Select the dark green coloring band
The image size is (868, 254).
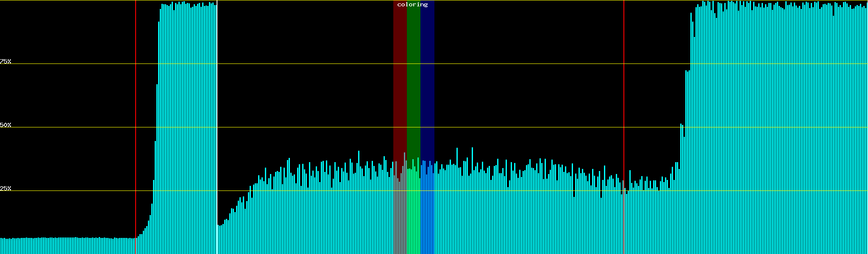413,85
